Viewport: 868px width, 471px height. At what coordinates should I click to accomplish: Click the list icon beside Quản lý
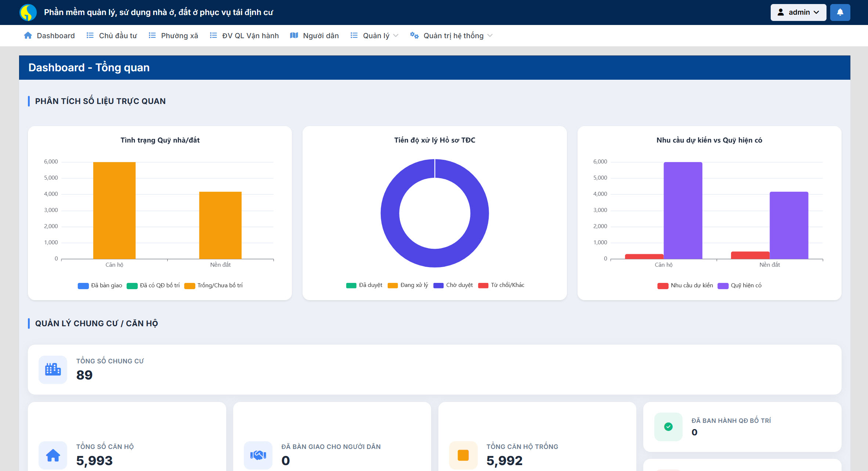point(354,36)
